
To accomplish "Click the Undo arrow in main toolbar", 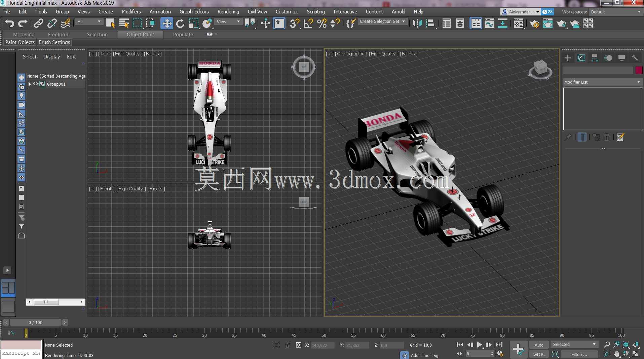I will pyautogui.click(x=9, y=24).
